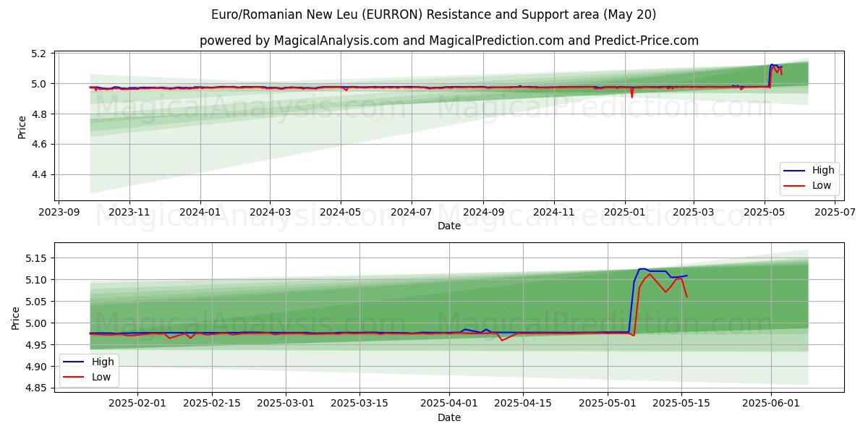Click the 2025-07 x-axis tick label
The image size is (868, 434).
(835, 213)
